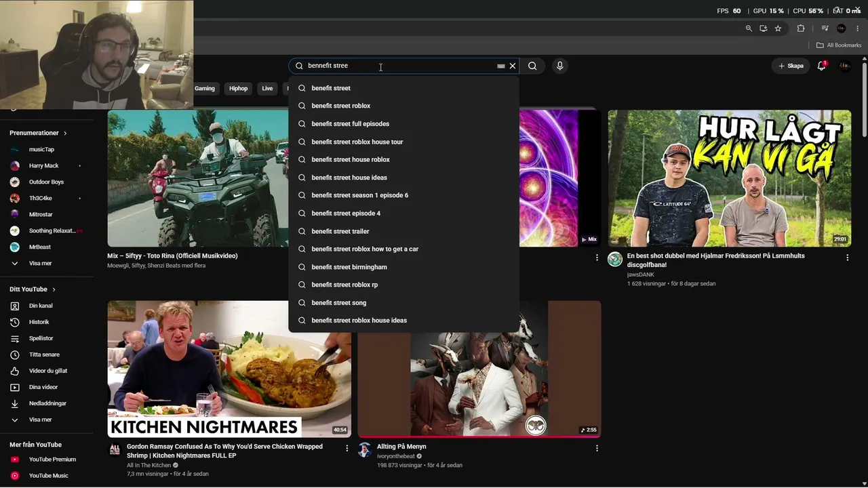Click the magnifier search button beside search box

[x=532, y=66]
